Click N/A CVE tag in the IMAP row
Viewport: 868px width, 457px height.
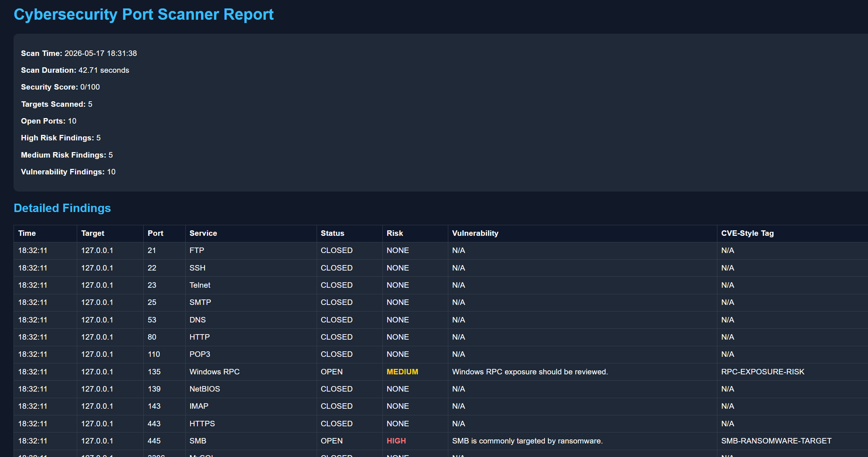coord(728,406)
